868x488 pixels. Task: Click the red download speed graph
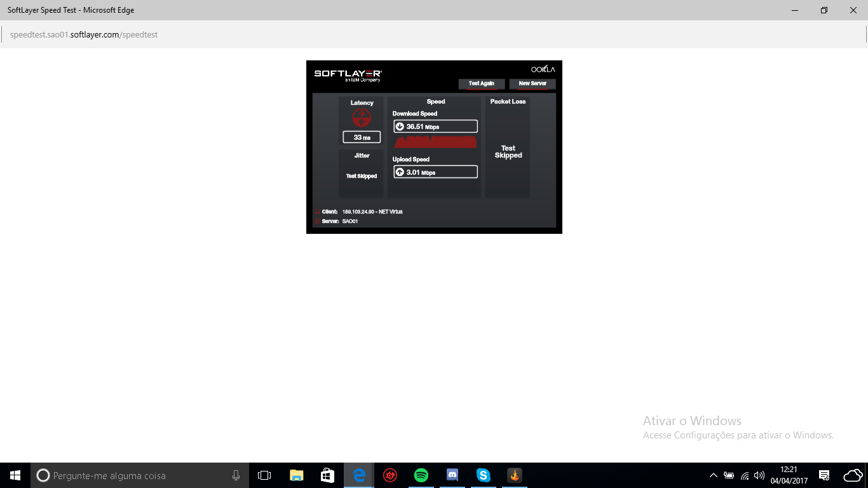pyautogui.click(x=435, y=142)
